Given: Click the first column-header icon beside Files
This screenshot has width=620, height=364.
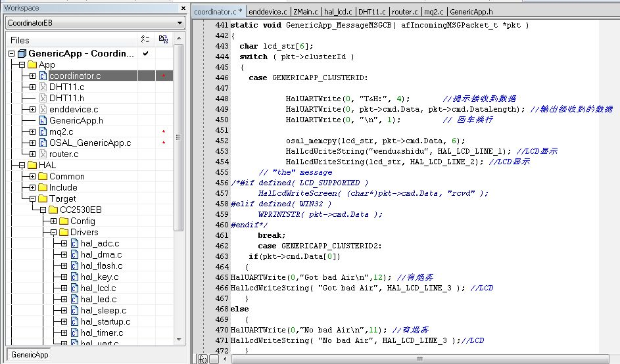Looking at the screenshot, I should [146, 40].
